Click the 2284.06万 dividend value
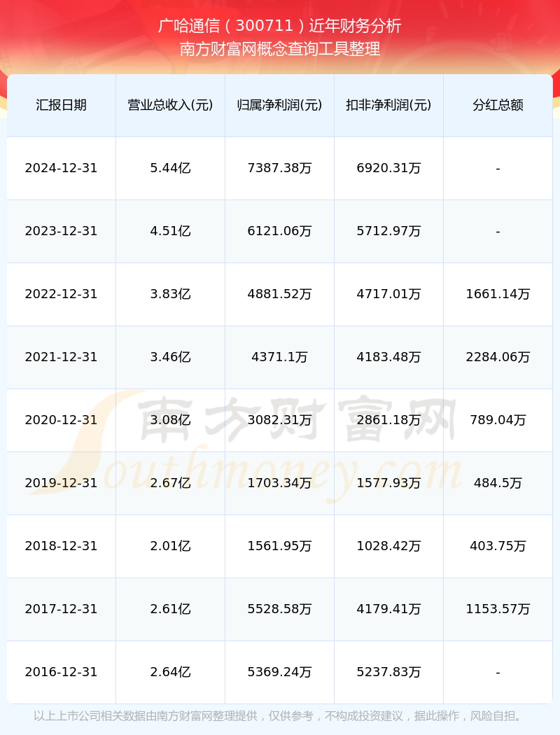The height and width of the screenshot is (735, 560). click(x=498, y=357)
